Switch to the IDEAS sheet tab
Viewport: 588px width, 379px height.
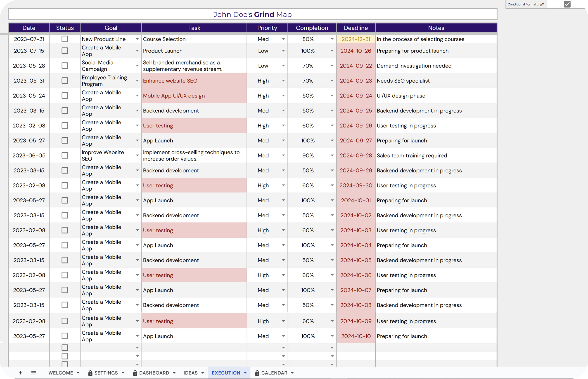coord(190,373)
